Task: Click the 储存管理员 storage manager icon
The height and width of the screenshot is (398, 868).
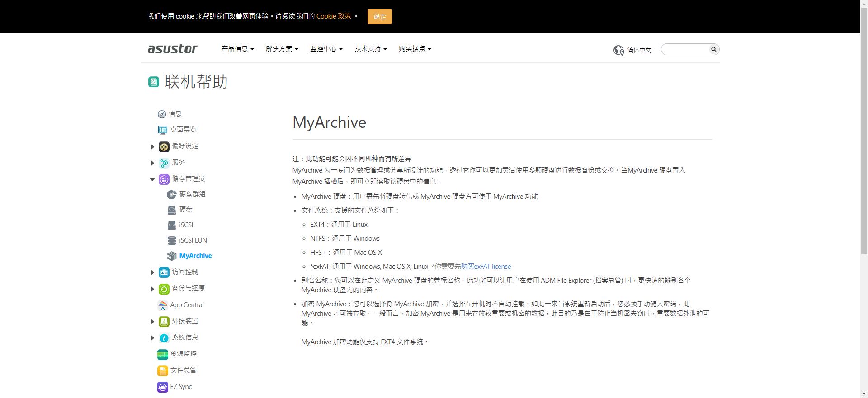Action: [x=164, y=179]
